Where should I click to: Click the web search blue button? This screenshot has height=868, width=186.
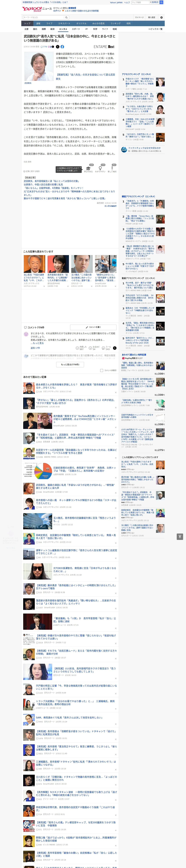tap(161, 2)
